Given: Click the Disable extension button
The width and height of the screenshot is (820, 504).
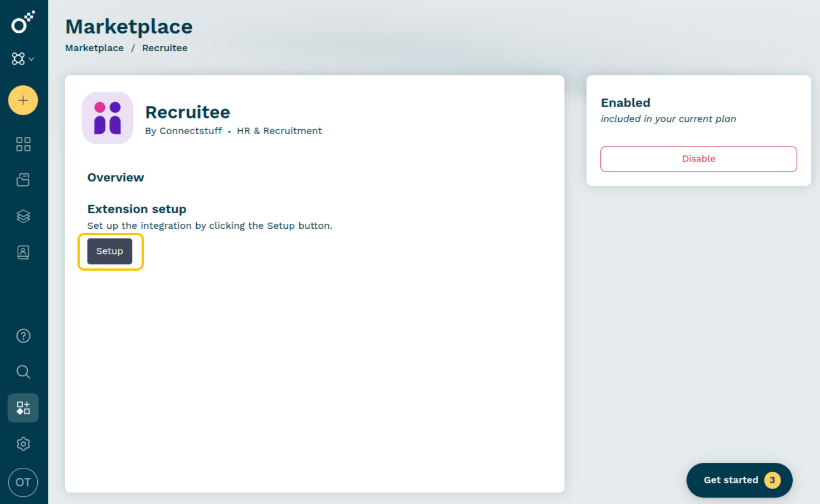Looking at the screenshot, I should click(x=698, y=159).
